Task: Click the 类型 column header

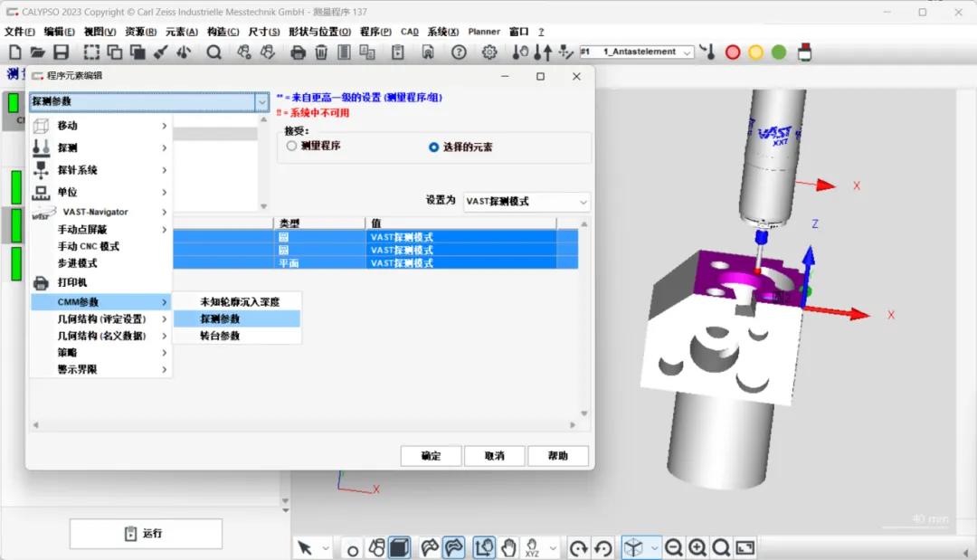Action: tap(319, 223)
